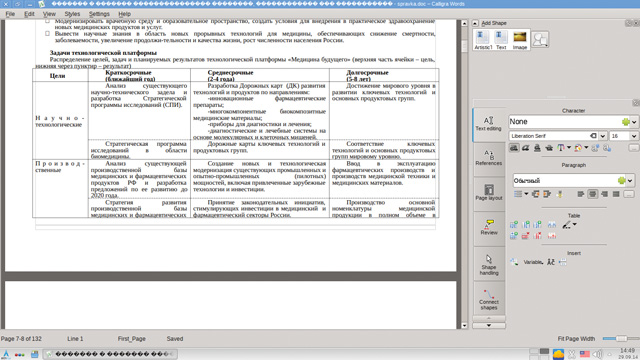Click the Fit Page Width label
Screen dimensions: 640x360
pos(576,339)
